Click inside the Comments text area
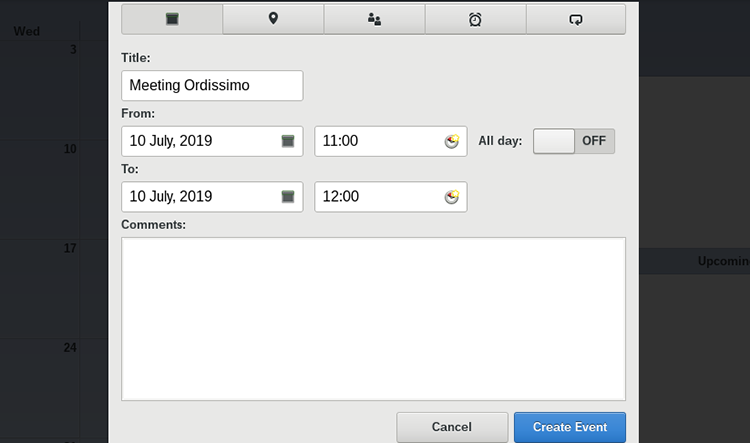 tap(374, 319)
